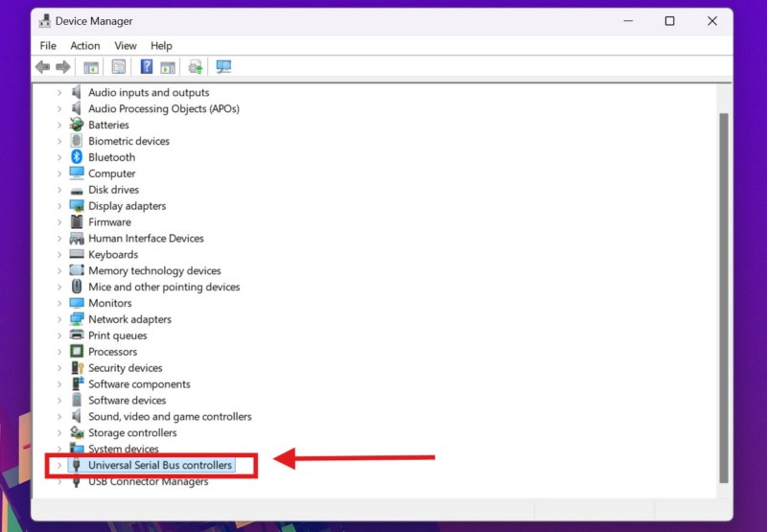
Task: Click the vertical scrollbar in device list
Action: pos(724,288)
